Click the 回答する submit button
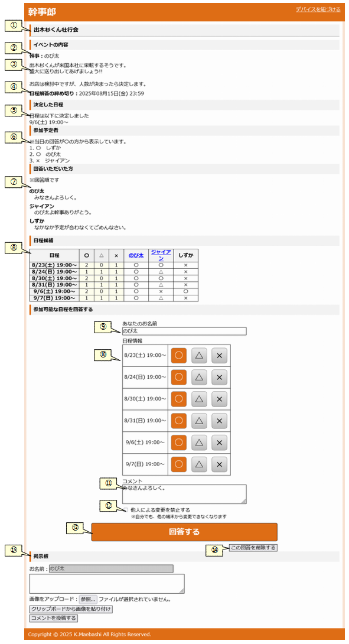Image resolution: width=349 pixels, height=644 pixels. pyautogui.click(x=184, y=532)
